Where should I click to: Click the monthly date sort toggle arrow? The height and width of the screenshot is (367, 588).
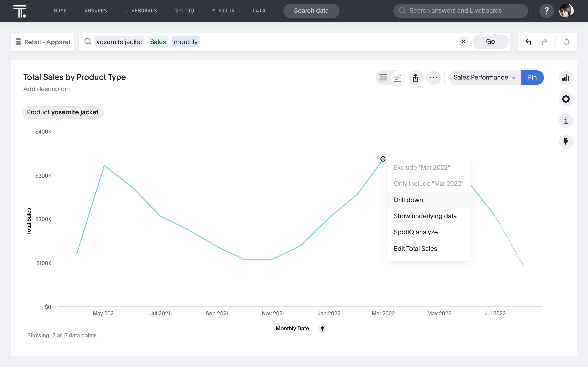pos(323,328)
